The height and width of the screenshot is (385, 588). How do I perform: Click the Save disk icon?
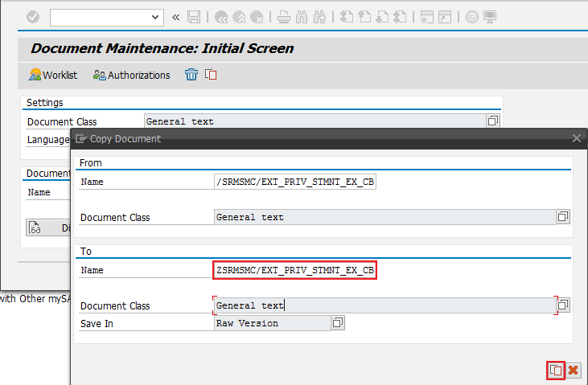(x=194, y=17)
